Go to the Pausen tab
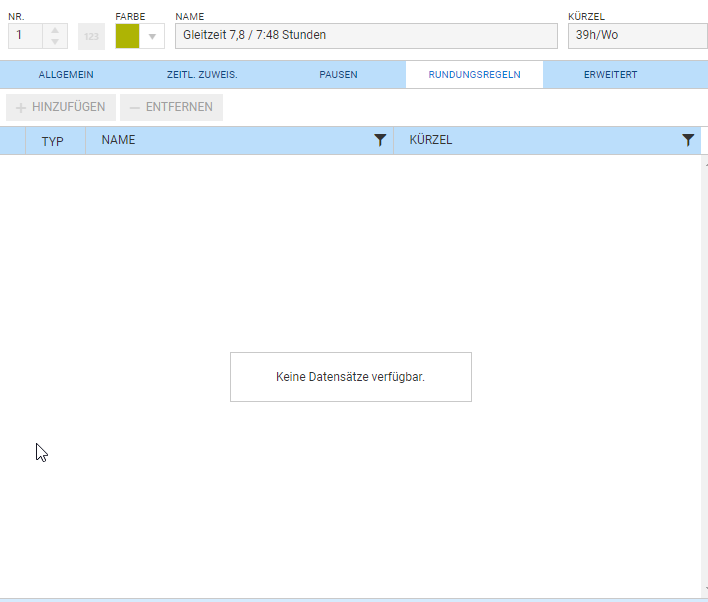Viewport: 708px width, 602px height. pos(338,75)
